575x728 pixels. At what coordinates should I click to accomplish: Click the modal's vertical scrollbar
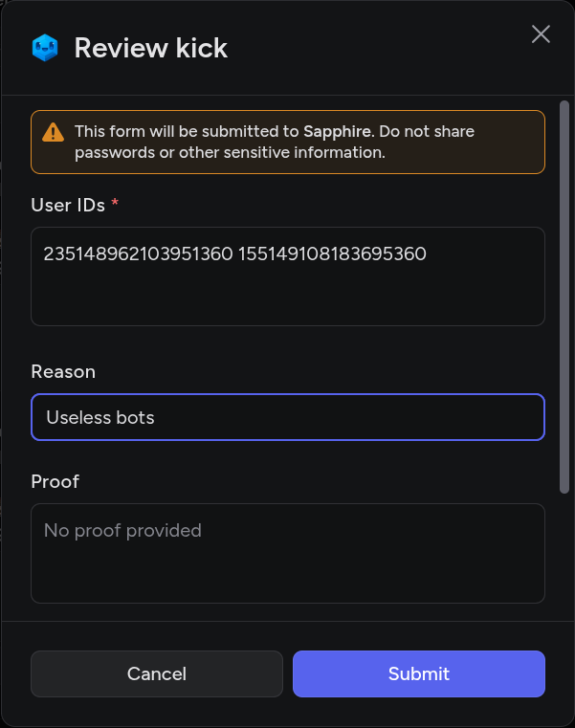click(x=564, y=297)
